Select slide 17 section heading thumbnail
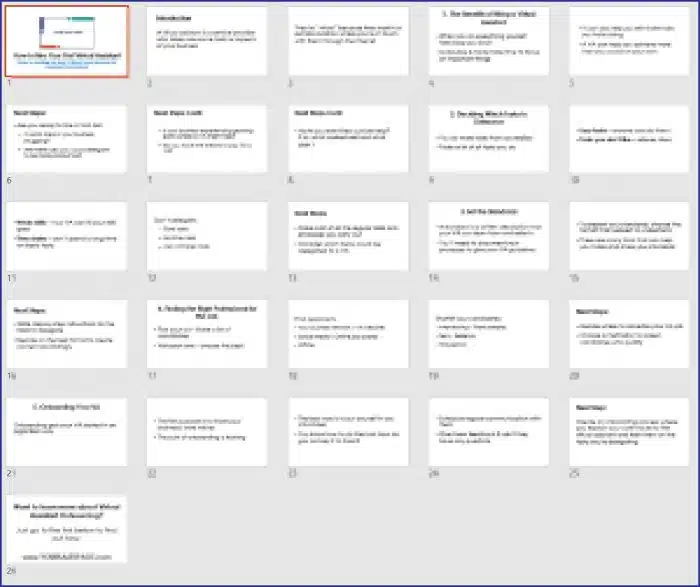The image size is (700, 587). tap(207, 334)
